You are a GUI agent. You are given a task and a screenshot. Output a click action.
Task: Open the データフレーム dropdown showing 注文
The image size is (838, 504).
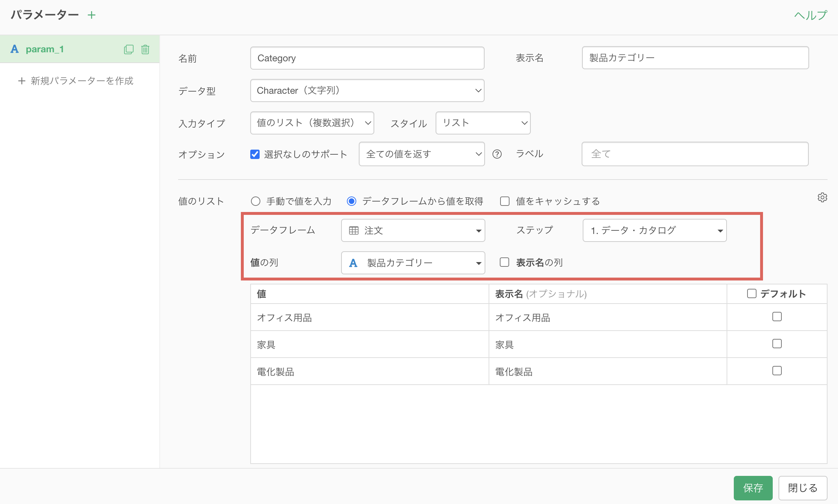pos(413,230)
